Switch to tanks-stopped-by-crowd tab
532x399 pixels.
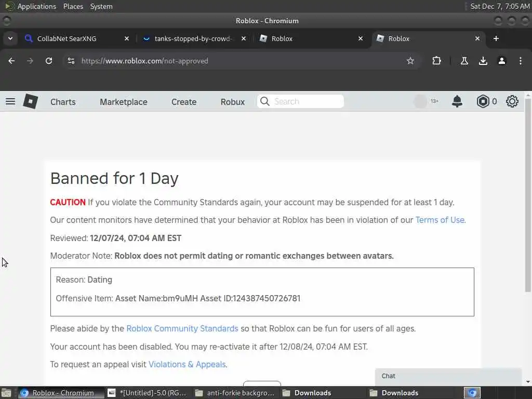pyautogui.click(x=193, y=38)
